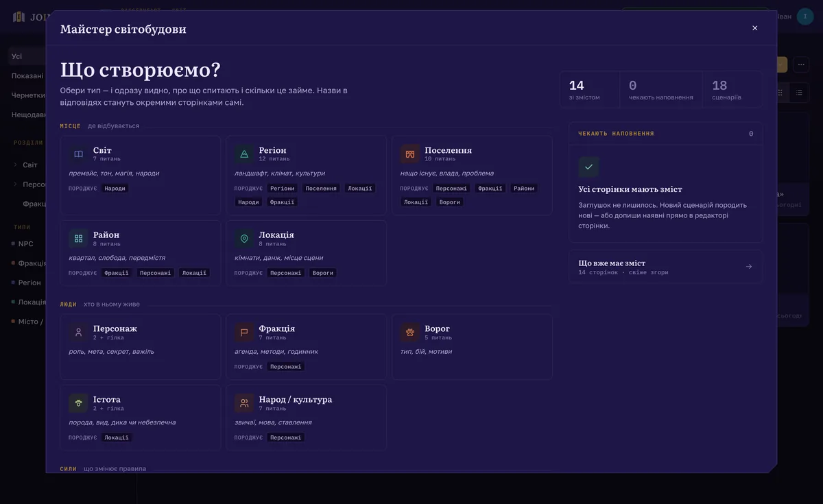This screenshot has width=823, height=504.
Task: Switch to list view in the background page
Action: pos(799,92)
